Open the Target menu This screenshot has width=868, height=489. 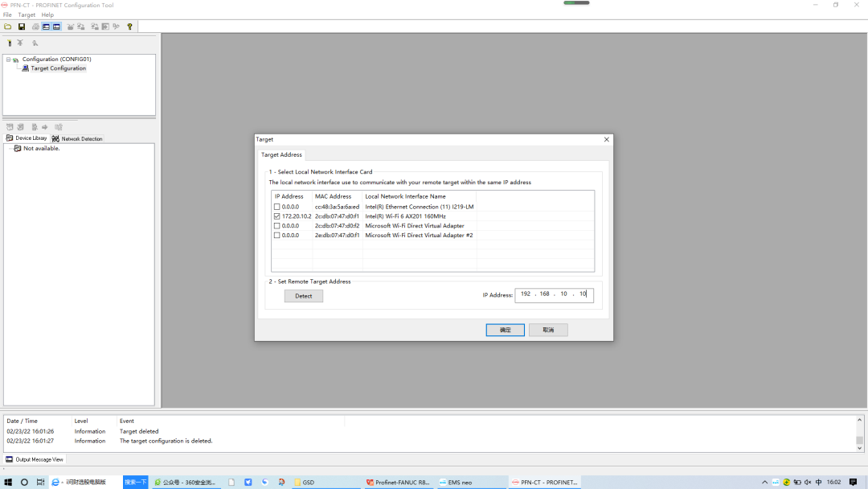pos(26,14)
